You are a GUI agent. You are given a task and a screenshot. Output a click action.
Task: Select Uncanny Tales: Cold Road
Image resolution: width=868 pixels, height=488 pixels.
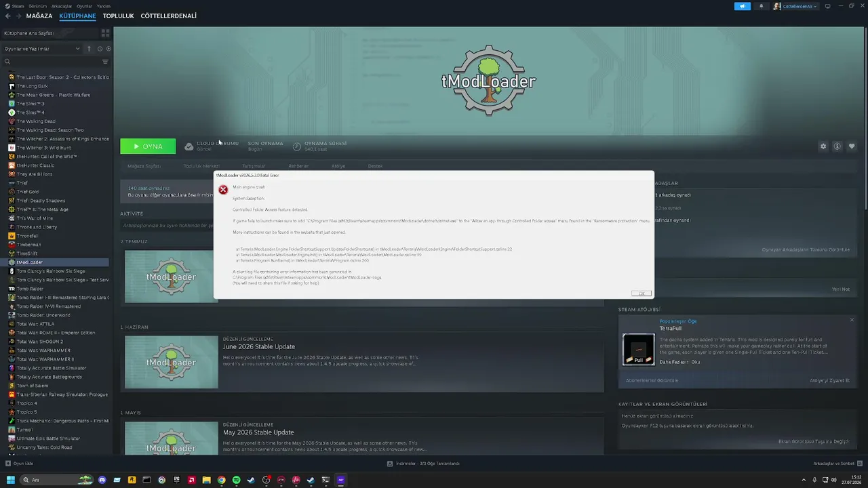[44, 447]
